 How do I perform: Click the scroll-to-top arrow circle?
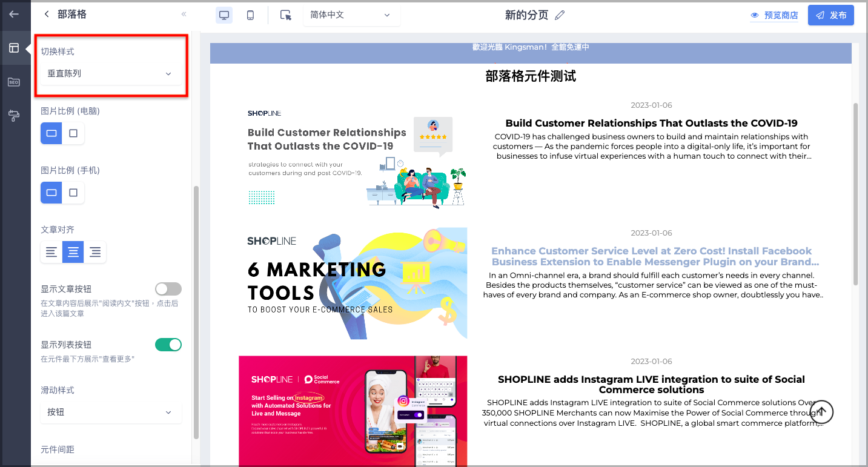[x=821, y=412]
